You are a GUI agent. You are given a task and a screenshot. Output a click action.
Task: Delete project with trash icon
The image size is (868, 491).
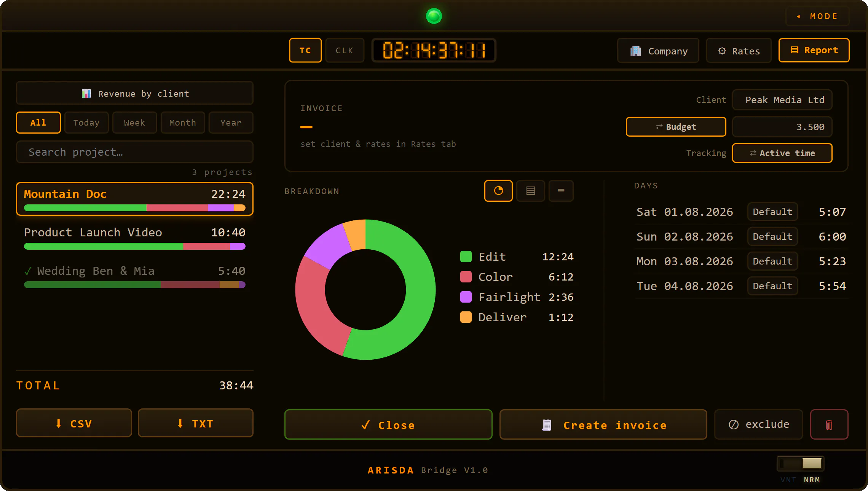(829, 424)
